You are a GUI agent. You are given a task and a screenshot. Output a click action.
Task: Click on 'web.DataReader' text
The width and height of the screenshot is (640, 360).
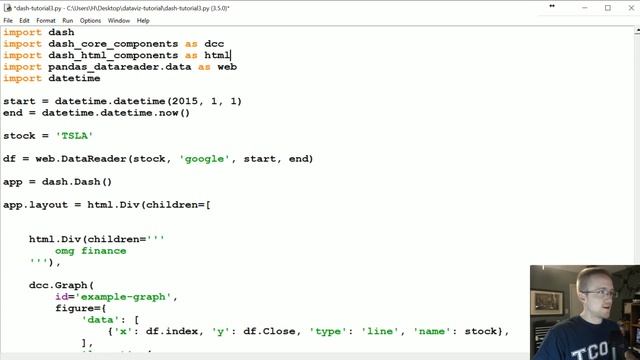(x=81, y=159)
